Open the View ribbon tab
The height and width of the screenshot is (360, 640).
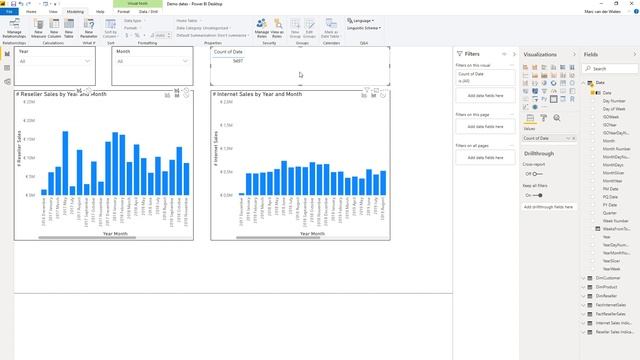pos(53,12)
